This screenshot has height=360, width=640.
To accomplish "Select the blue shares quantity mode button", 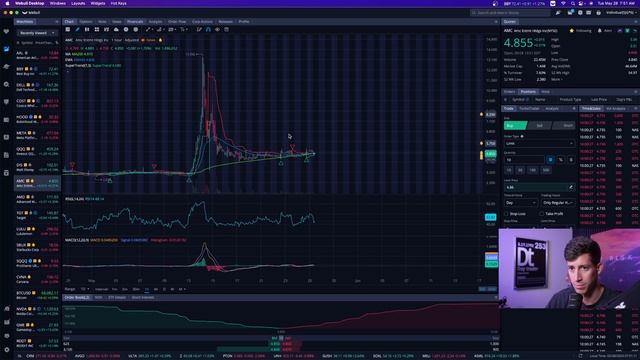I will coord(550,160).
